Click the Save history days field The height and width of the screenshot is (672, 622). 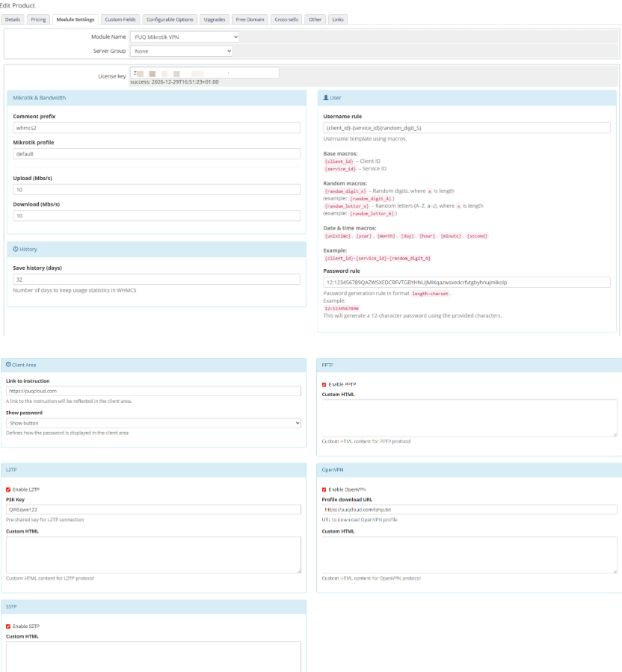[156, 280]
